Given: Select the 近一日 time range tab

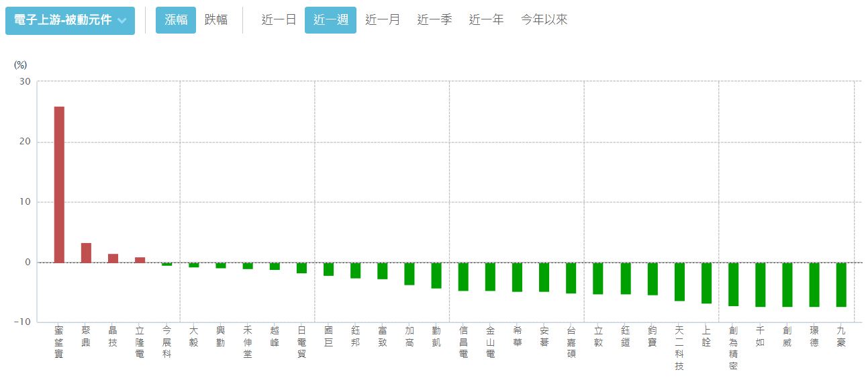Looking at the screenshot, I should [x=279, y=20].
